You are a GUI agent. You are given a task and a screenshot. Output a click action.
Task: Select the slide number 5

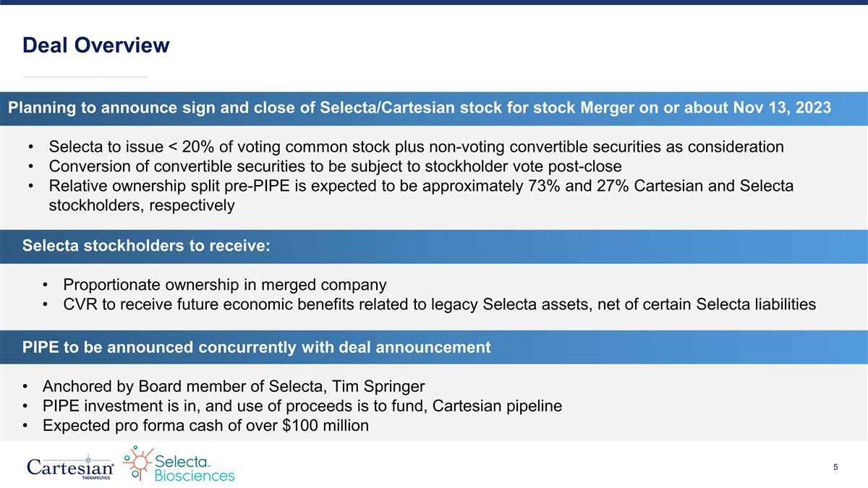point(835,467)
